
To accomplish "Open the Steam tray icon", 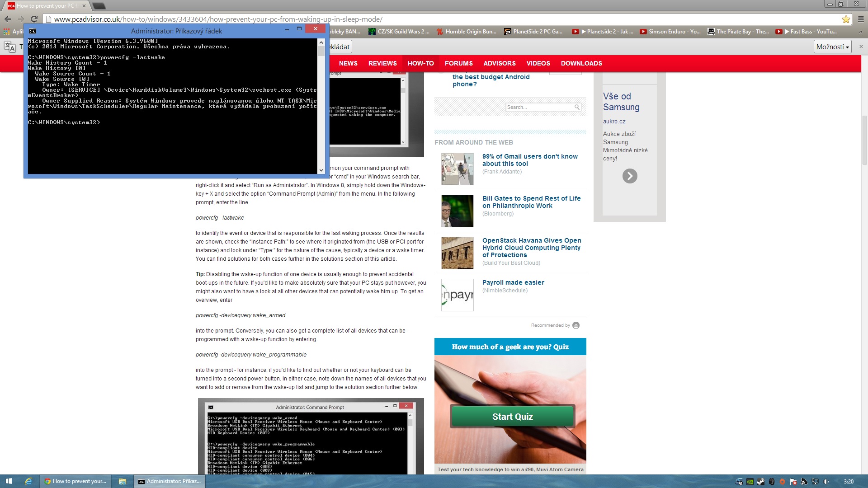I will [761, 482].
